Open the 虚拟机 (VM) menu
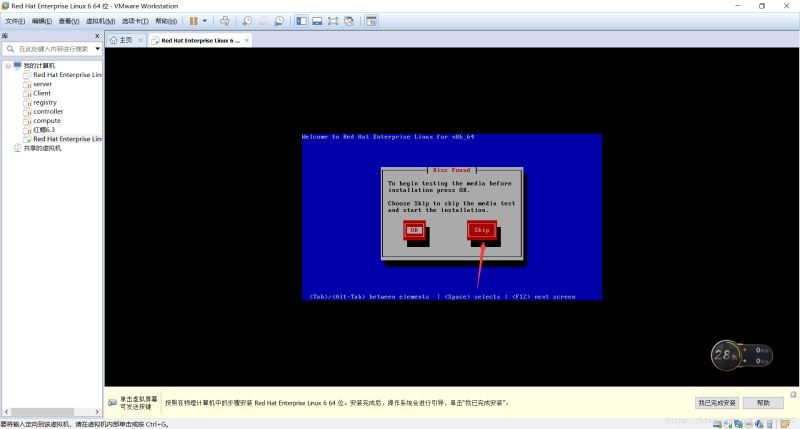 tap(101, 21)
